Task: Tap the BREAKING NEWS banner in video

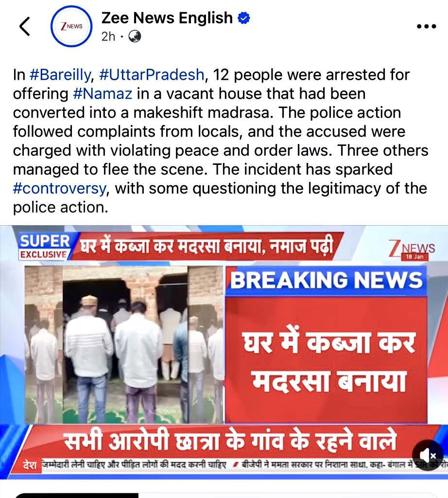Action: pyautogui.click(x=326, y=281)
